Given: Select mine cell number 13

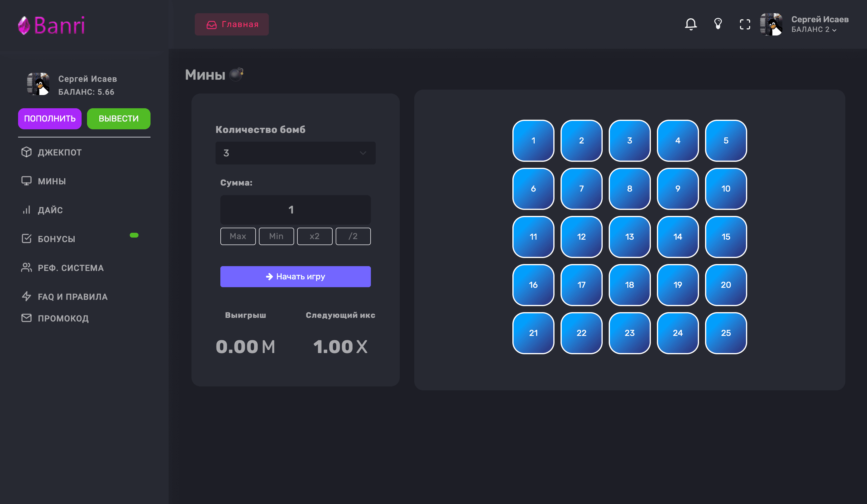Looking at the screenshot, I should [629, 237].
